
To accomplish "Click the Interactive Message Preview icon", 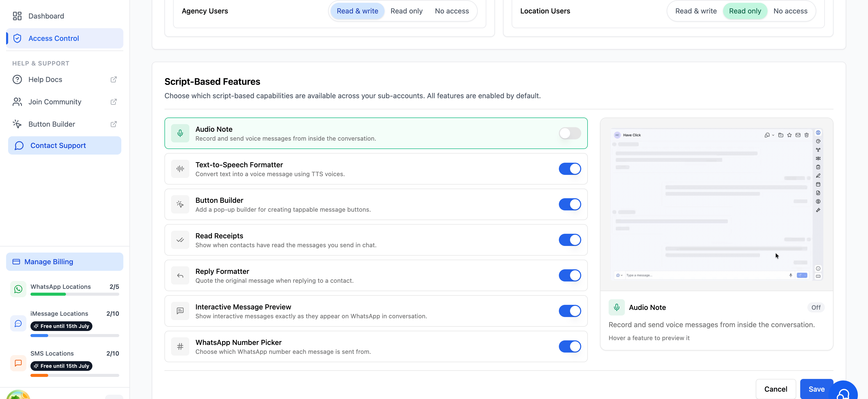I will [x=180, y=311].
